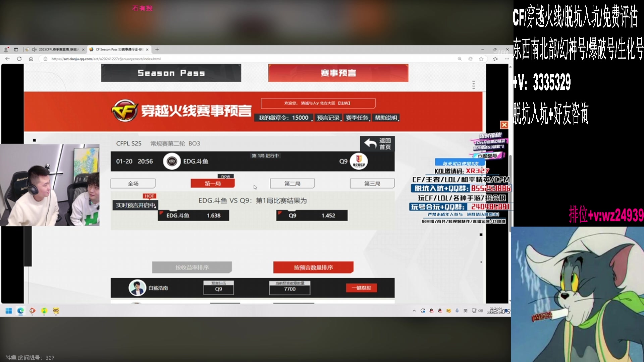Open the favorites list icon
The height and width of the screenshot is (362, 644).
[x=495, y=59]
